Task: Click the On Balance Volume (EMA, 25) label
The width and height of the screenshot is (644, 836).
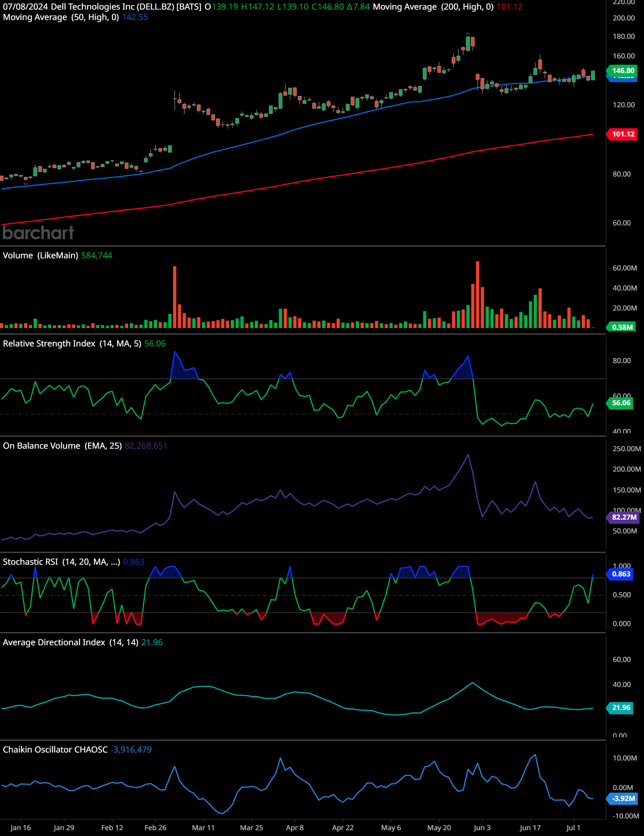Action: click(x=62, y=446)
